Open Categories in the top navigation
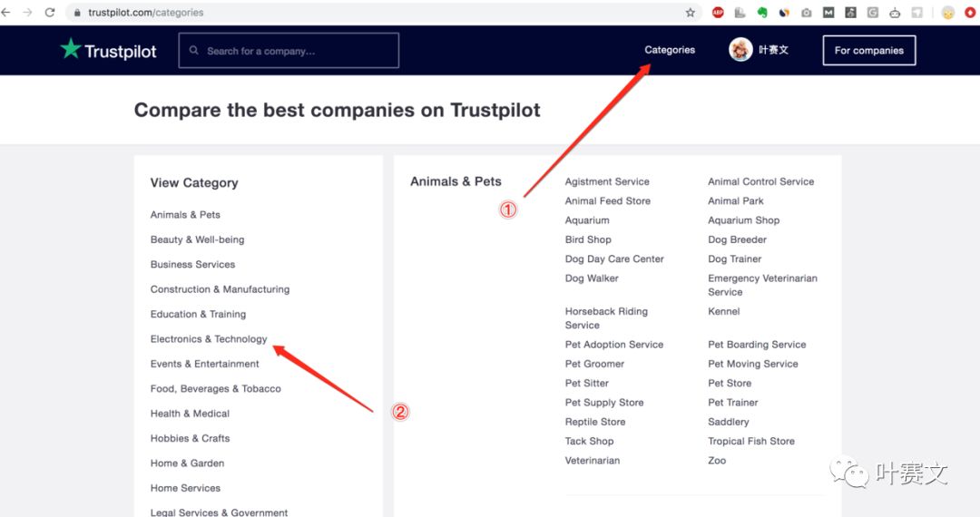 click(670, 50)
